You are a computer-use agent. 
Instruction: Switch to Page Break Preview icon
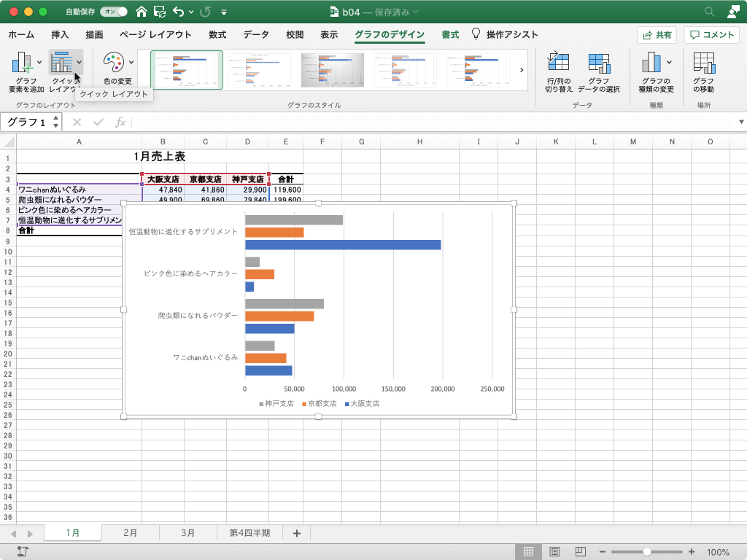580,551
